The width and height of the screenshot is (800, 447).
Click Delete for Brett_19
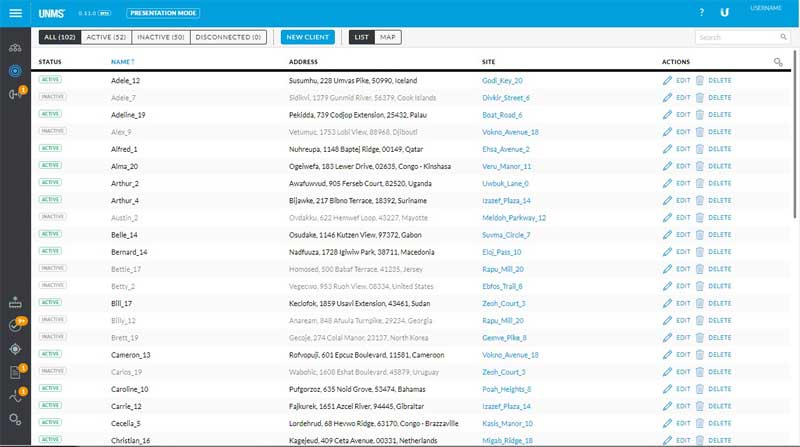(x=719, y=337)
